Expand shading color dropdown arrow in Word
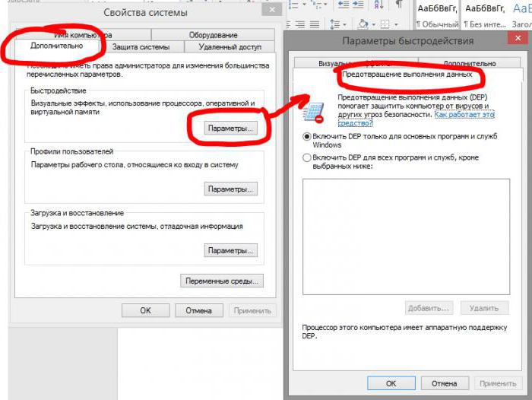The width and height of the screenshot is (532, 400). point(374,25)
